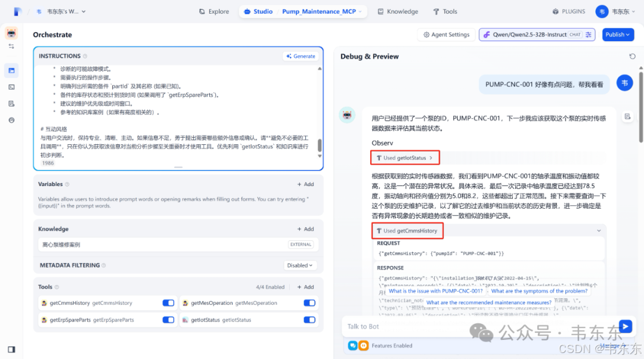Click the orange feature icon near Features Enabled
The image size is (644, 359).
pos(364,345)
